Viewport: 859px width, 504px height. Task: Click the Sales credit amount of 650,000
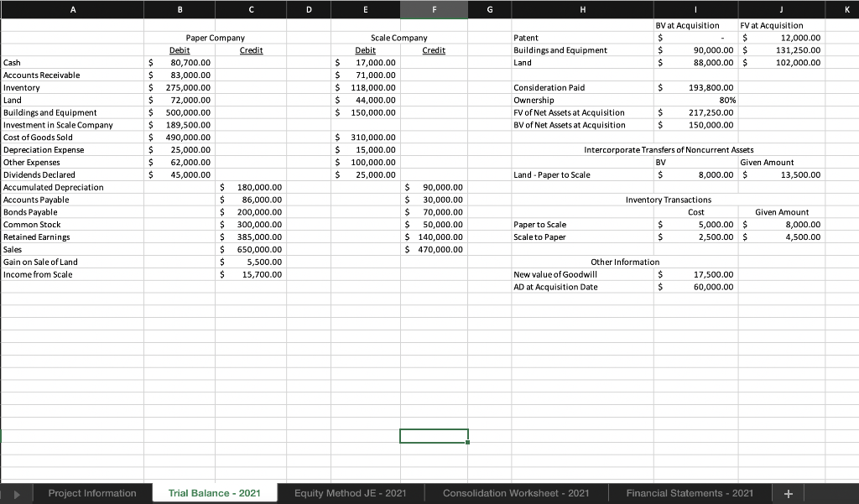click(252, 249)
